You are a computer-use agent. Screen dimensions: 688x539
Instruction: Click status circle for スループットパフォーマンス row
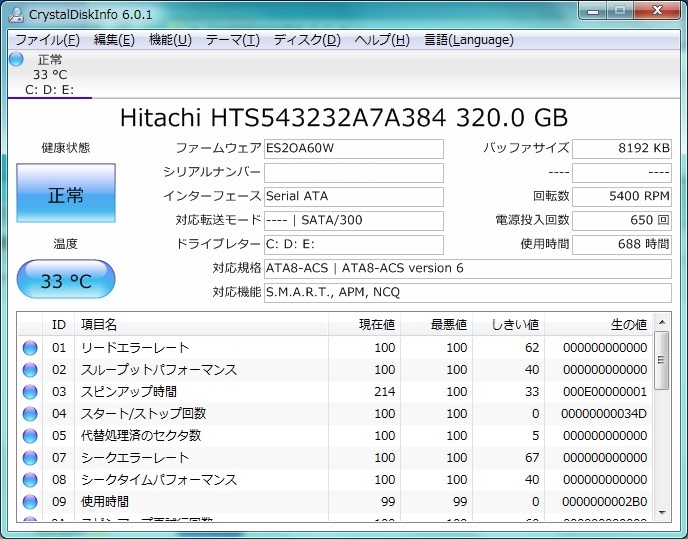pos(30,370)
